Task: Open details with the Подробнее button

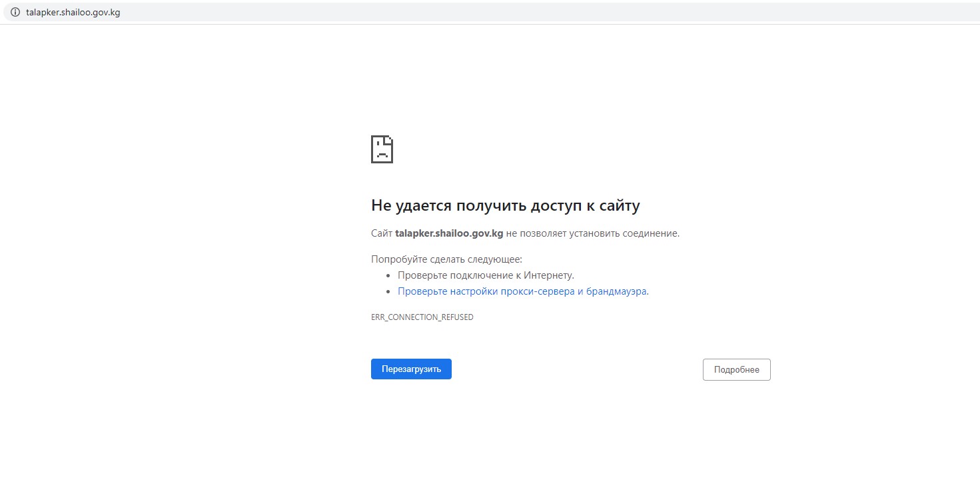Action: click(x=736, y=369)
